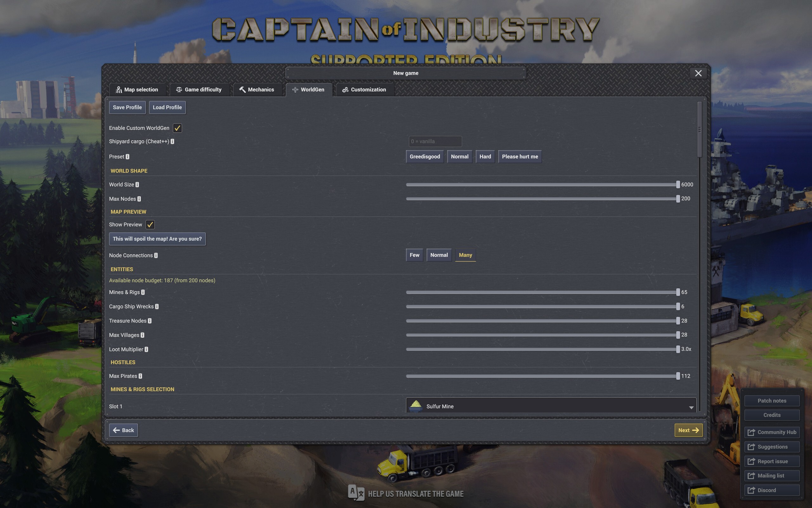This screenshot has width=812, height=508.
Task: Click the WorldGen panel vertical scrollbar
Action: tap(700, 129)
